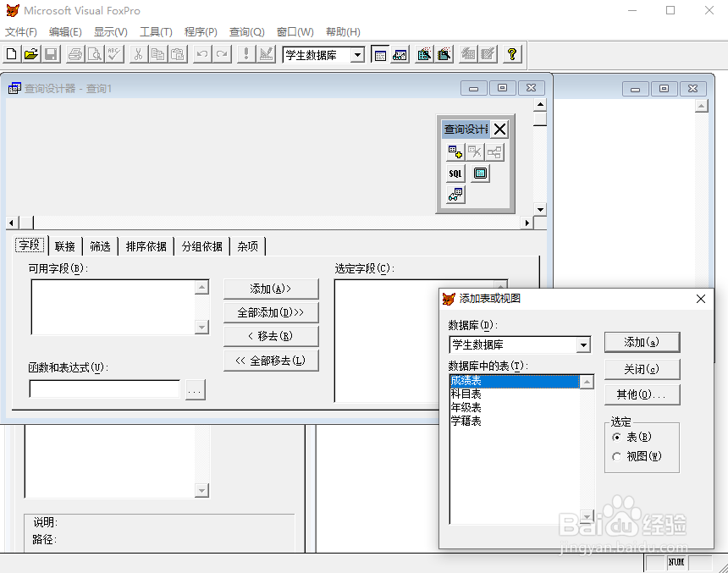The image size is (728, 573).
Task: Click the Report wizard toolbar icon
Action: [x=444, y=54]
